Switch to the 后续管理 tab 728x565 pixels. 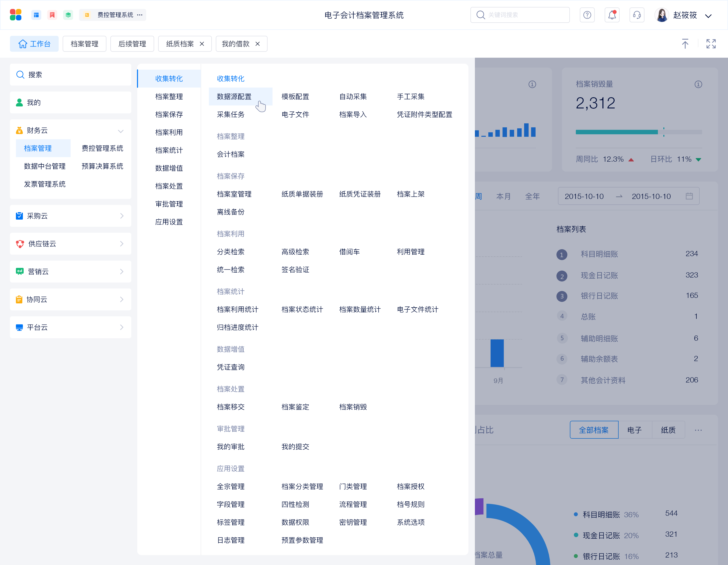coord(132,44)
